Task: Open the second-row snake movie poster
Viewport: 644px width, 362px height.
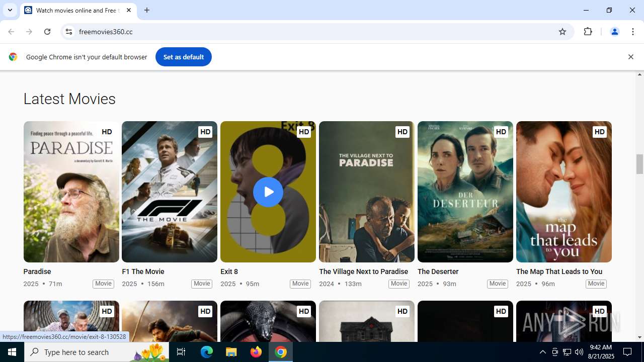Action: [268, 321]
